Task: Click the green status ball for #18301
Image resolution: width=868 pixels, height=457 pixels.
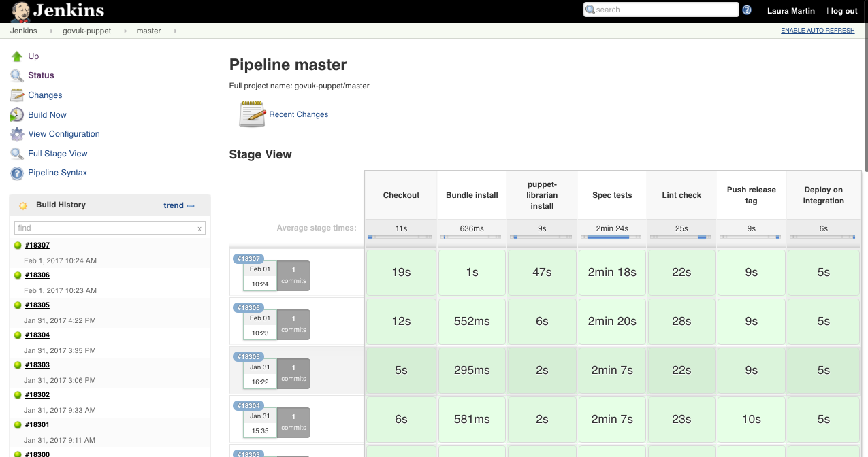Action: pyautogui.click(x=18, y=425)
